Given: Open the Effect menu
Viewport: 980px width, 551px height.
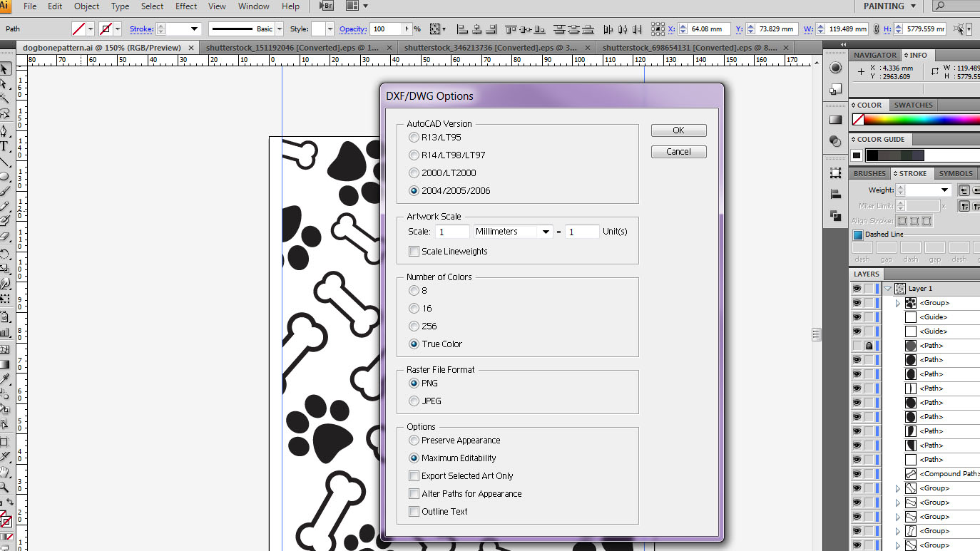Looking at the screenshot, I should coord(185,6).
